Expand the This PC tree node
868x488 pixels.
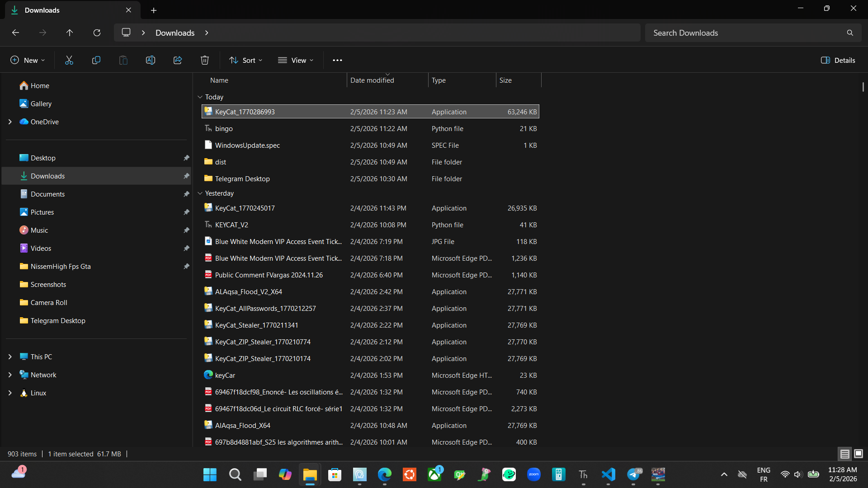(x=10, y=357)
